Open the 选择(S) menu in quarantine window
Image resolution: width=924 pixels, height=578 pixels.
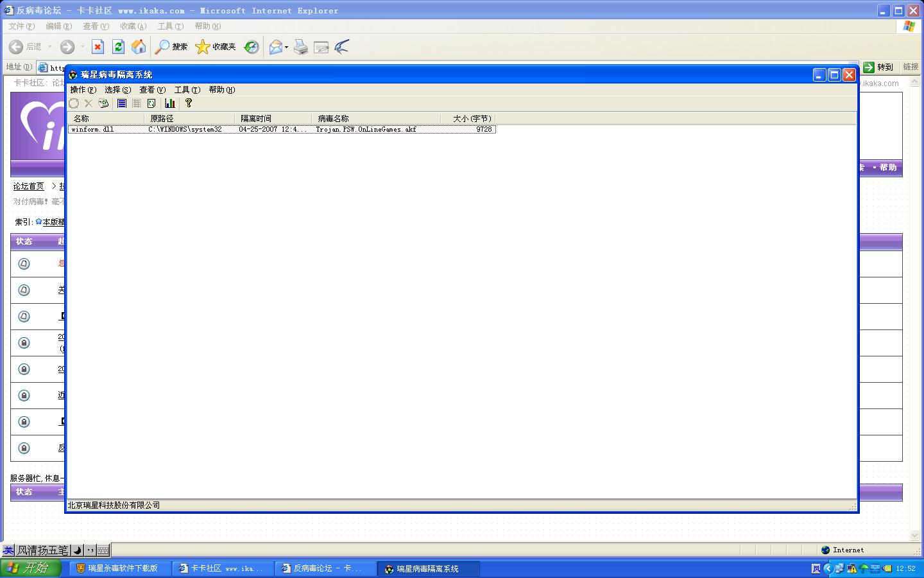[x=117, y=90]
